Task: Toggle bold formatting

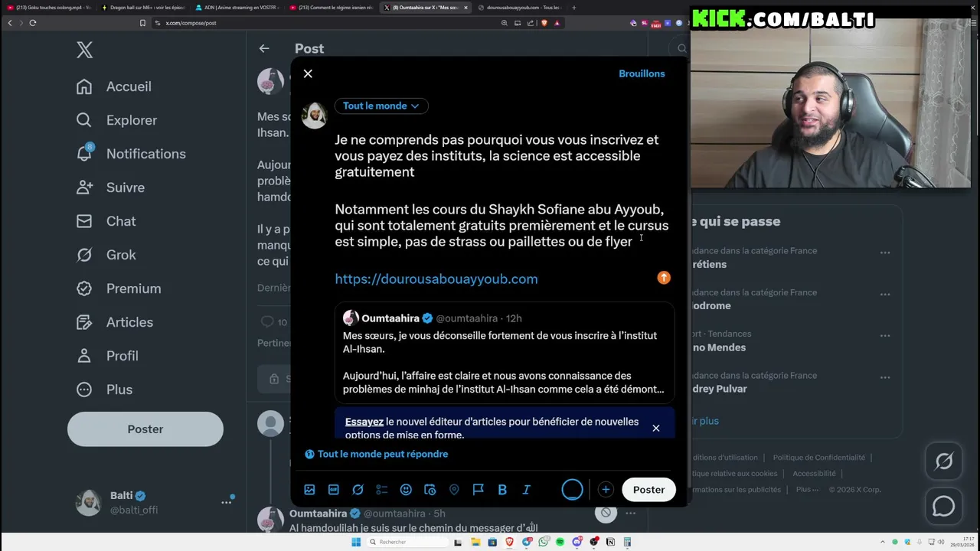Action: coord(502,490)
